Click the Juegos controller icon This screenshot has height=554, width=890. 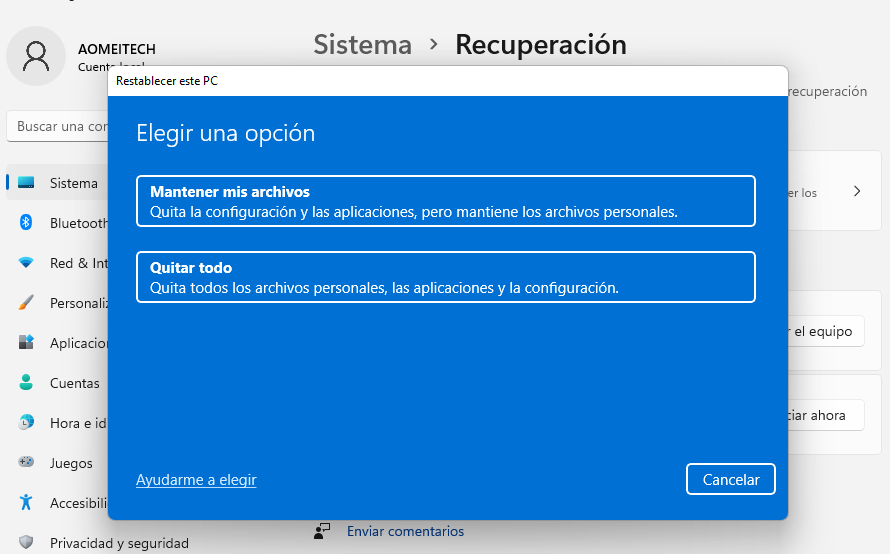point(27,463)
